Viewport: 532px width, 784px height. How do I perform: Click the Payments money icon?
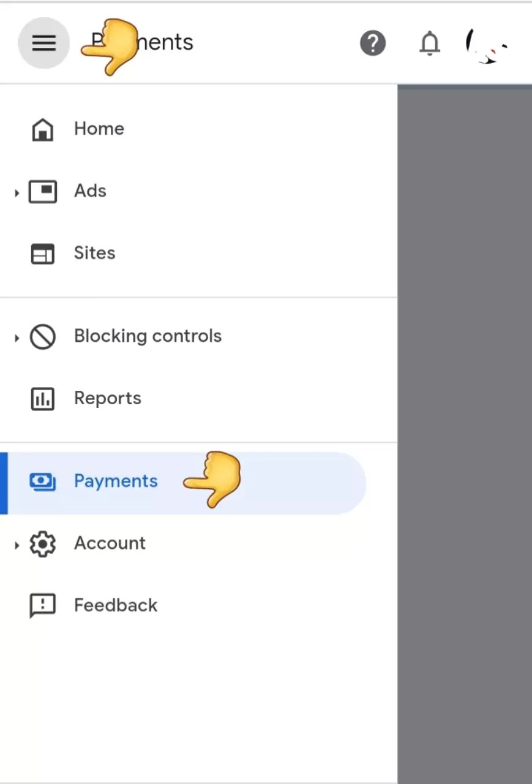click(43, 482)
